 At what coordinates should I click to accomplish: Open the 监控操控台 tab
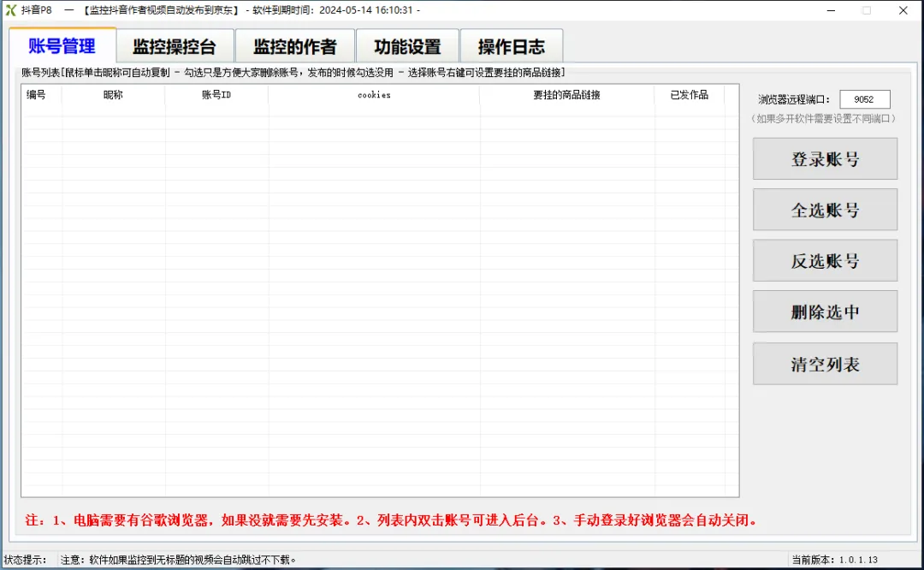point(175,46)
